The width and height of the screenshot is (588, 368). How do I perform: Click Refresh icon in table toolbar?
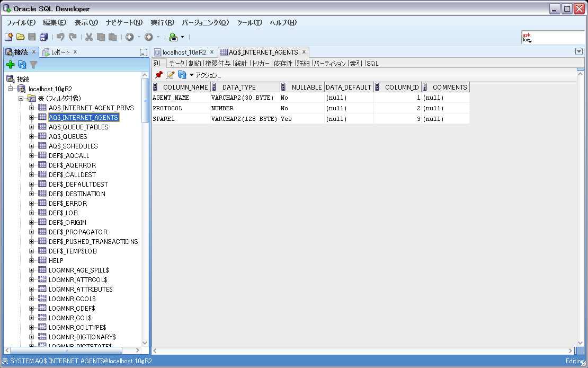click(182, 75)
